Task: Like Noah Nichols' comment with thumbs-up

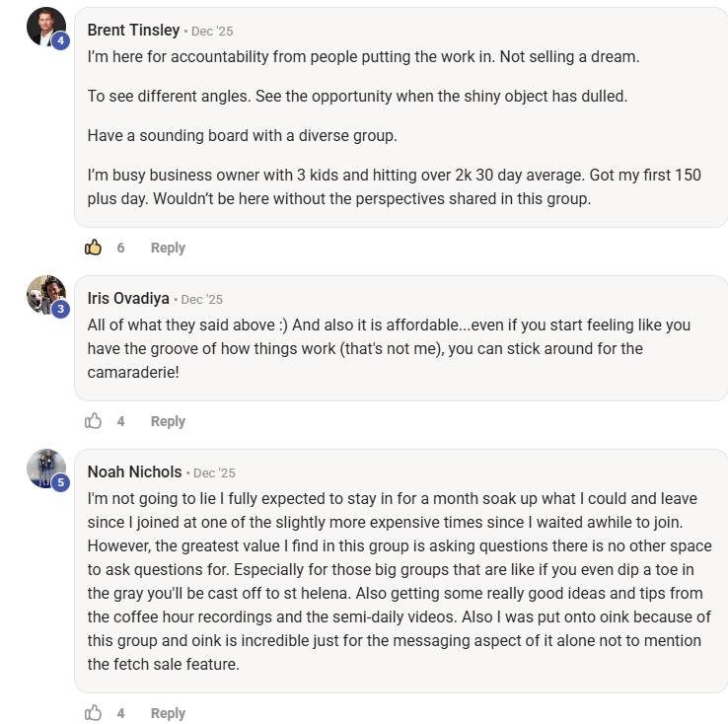Action: (x=93, y=713)
